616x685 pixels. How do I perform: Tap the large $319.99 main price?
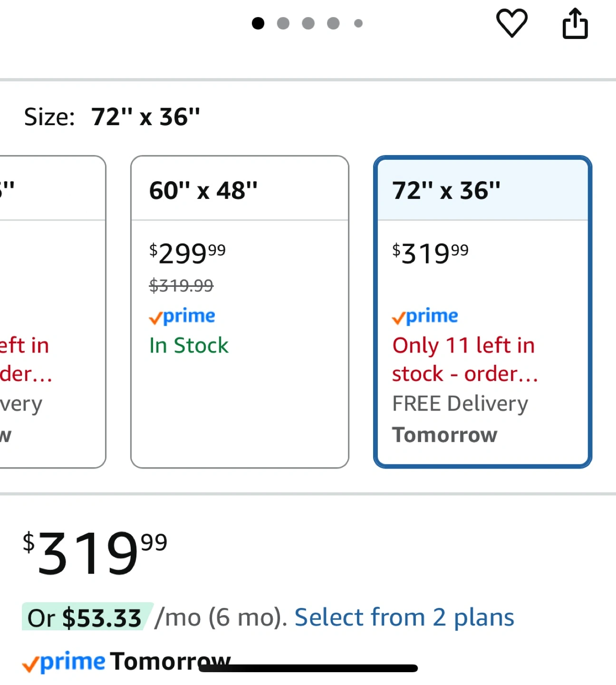[95, 553]
